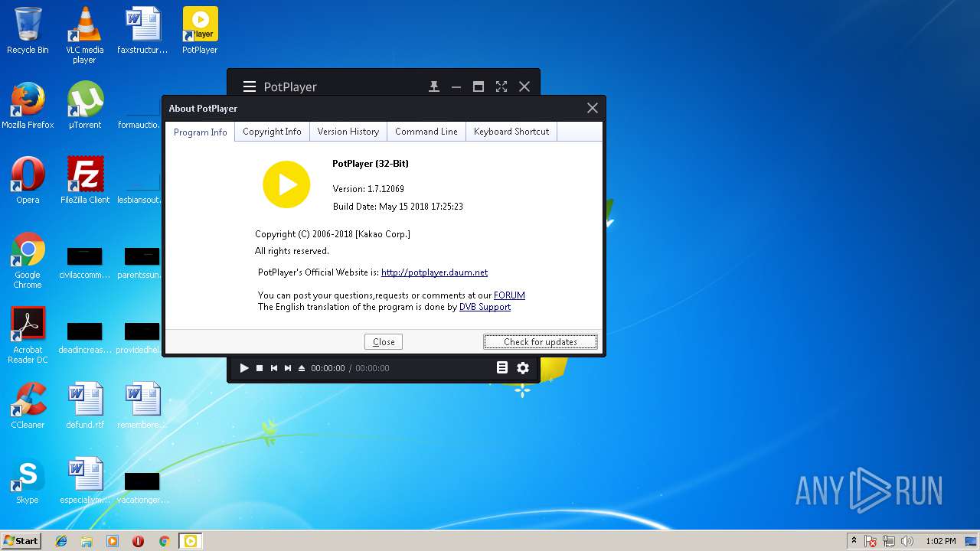Image resolution: width=980 pixels, height=551 pixels.
Task: Switch to the Program Info tab
Action: pyautogui.click(x=201, y=132)
